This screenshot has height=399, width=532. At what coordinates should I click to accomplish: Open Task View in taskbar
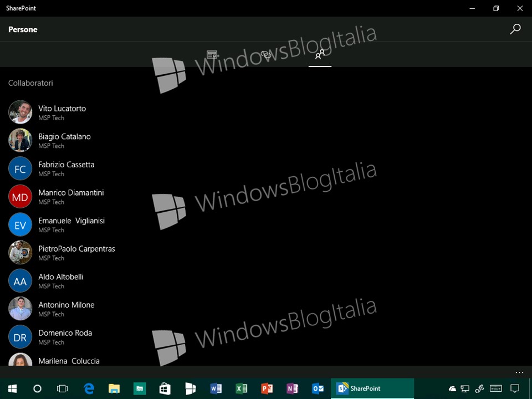(x=63, y=388)
